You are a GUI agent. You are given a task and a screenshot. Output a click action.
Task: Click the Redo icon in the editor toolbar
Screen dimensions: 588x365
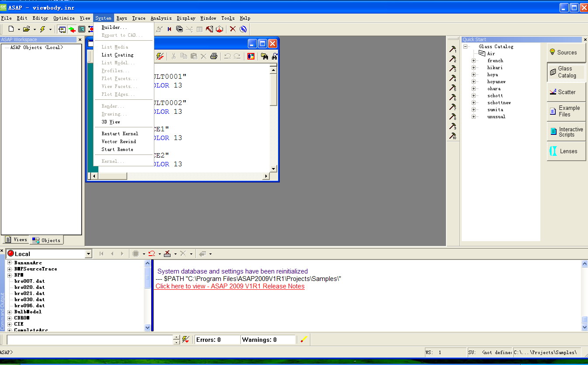click(237, 56)
